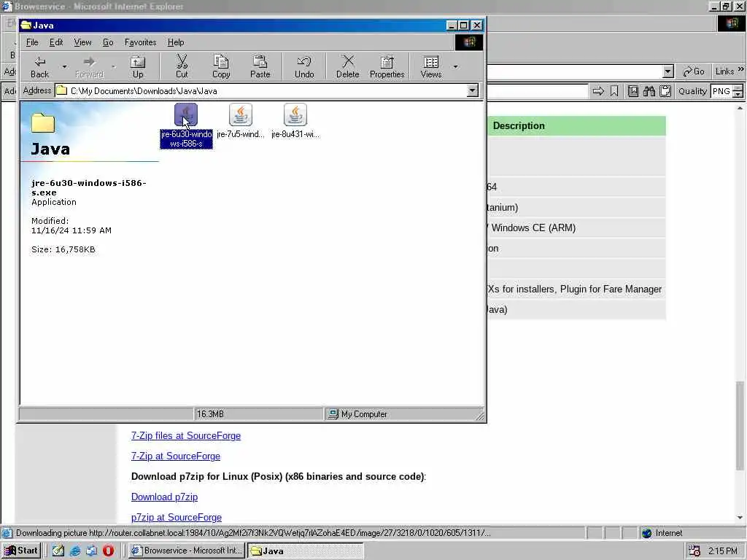Click the right arrow icon in Browservice toolbar
This screenshot has width=747, height=560.
[x=598, y=91]
